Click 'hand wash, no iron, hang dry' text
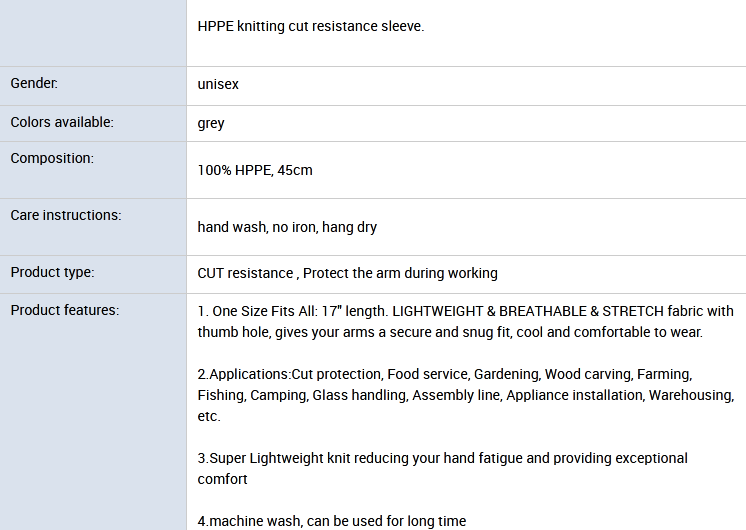Viewport: 746px width, 530px height. (287, 227)
